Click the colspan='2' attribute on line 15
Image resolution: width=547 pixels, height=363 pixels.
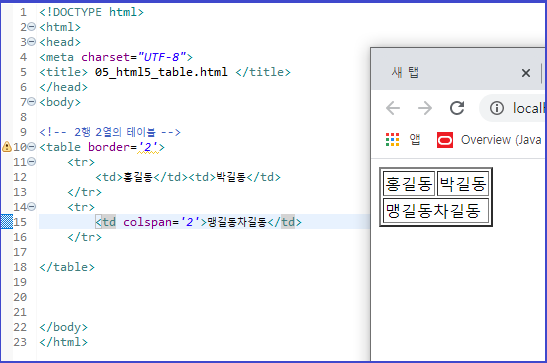pyautogui.click(x=162, y=222)
